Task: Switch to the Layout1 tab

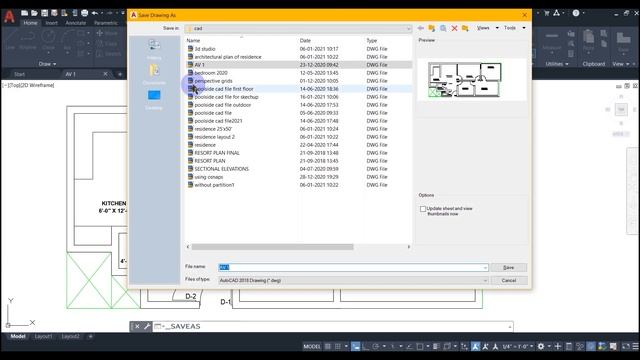Action: [x=43, y=337]
